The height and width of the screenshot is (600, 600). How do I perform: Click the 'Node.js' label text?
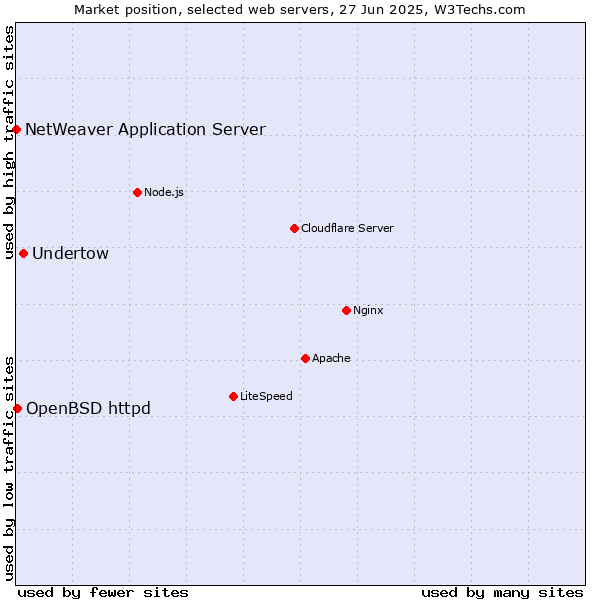(x=164, y=192)
